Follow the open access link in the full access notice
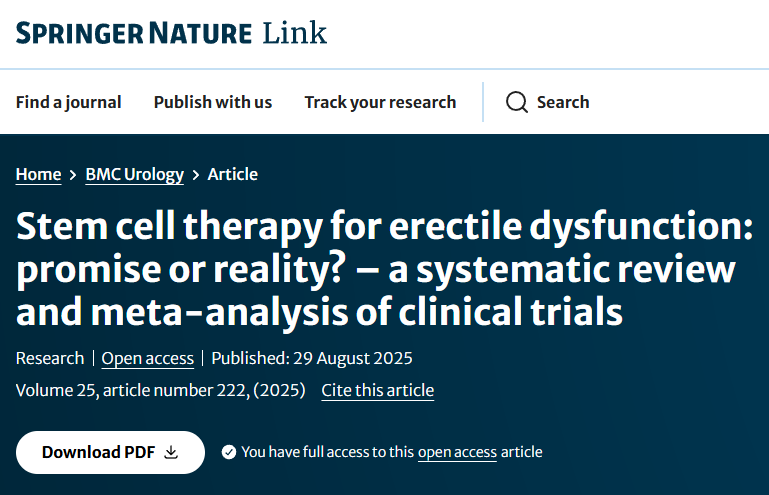769x495 pixels. pos(457,452)
